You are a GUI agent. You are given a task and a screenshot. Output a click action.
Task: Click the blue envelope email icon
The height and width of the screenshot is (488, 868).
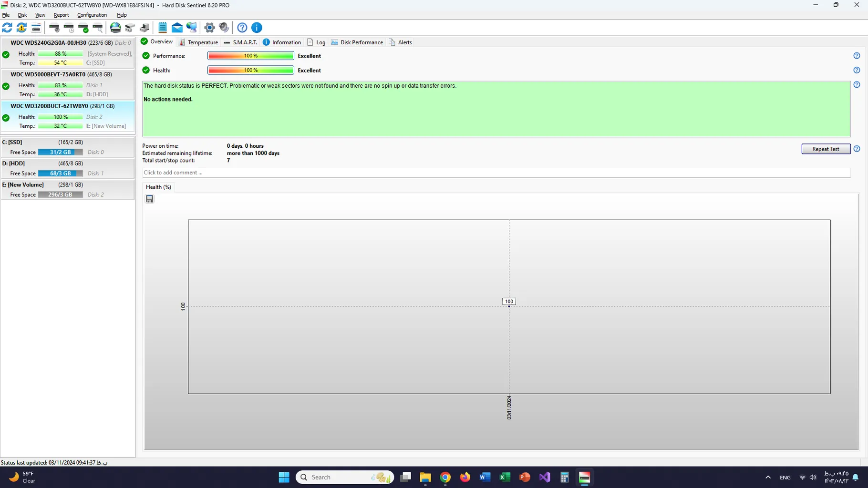[177, 28]
